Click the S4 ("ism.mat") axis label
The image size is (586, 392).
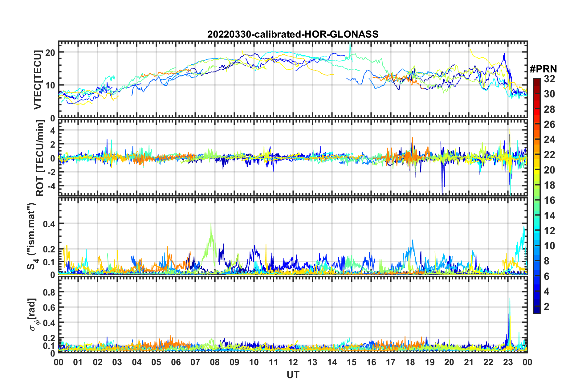pos(32,236)
